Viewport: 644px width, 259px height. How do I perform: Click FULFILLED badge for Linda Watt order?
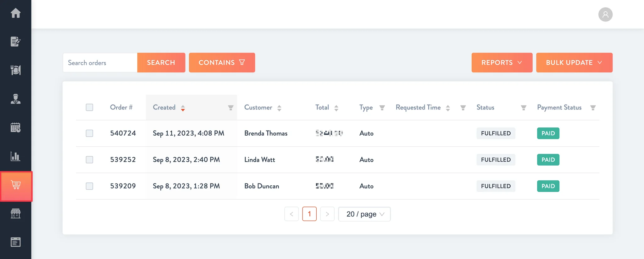click(x=496, y=160)
